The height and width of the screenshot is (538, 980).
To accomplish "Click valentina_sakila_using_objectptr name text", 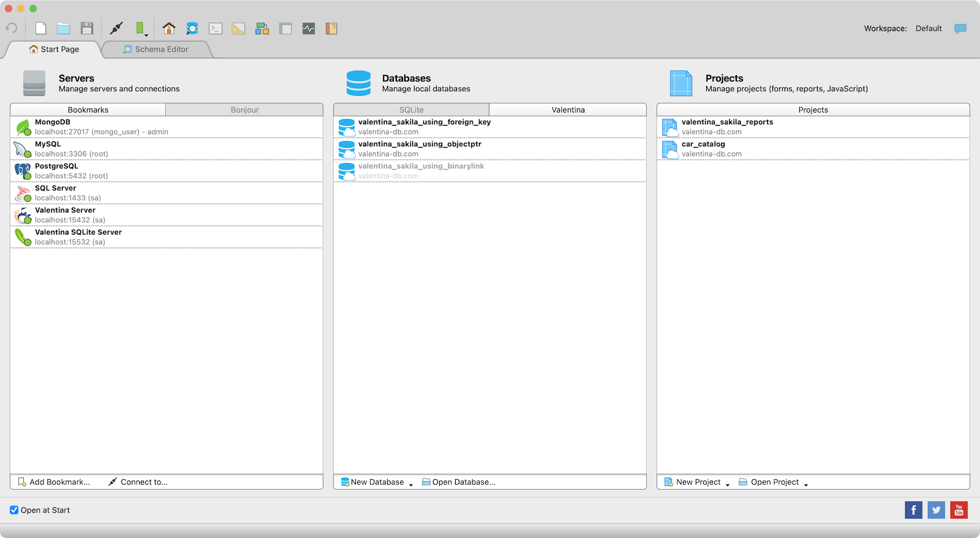I will [420, 144].
